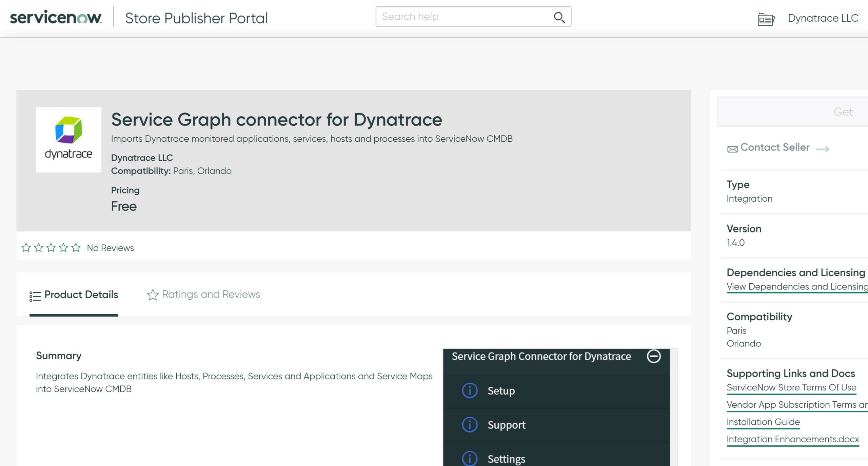Click the Free pricing value
Screen dimensions: 868x466
tap(124, 206)
